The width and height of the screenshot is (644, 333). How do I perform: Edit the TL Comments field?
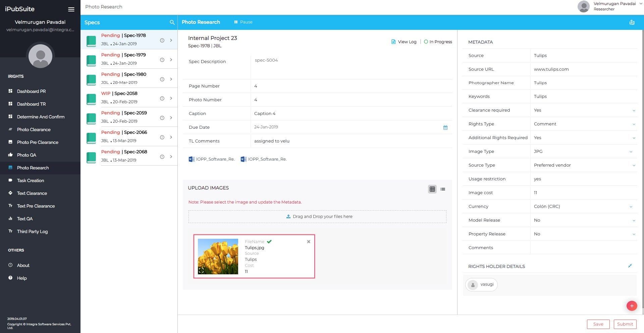point(351,141)
